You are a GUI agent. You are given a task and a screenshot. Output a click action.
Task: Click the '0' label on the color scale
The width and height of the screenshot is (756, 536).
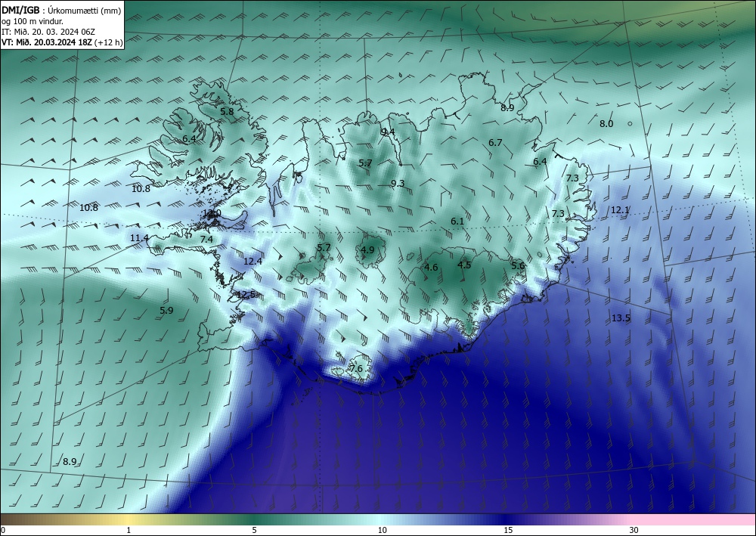coord(3,530)
